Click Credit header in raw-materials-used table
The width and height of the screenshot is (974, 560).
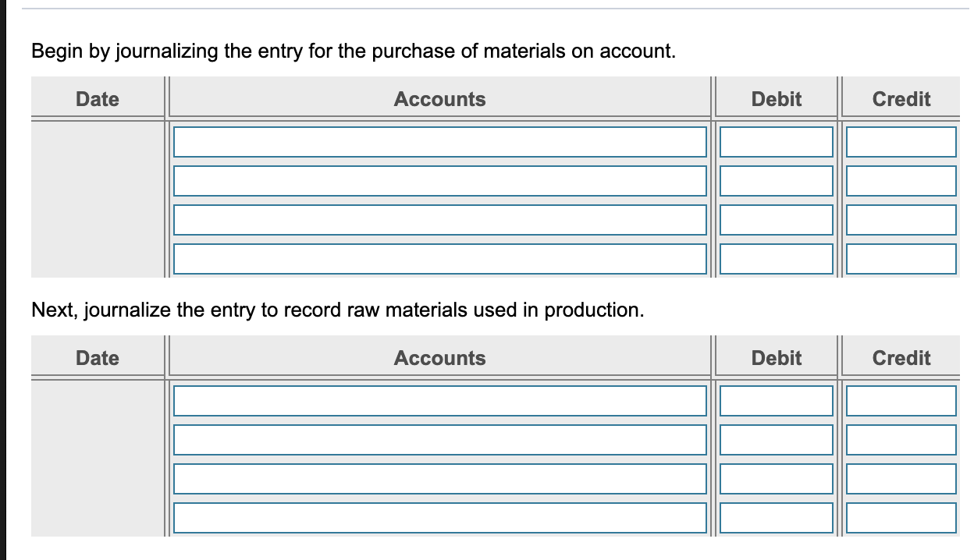[x=901, y=358]
